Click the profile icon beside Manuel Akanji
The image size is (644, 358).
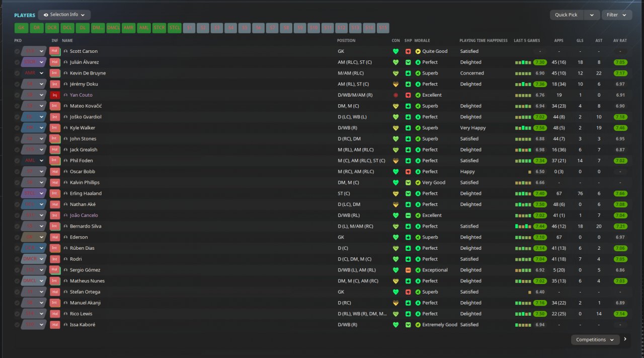tap(65, 303)
